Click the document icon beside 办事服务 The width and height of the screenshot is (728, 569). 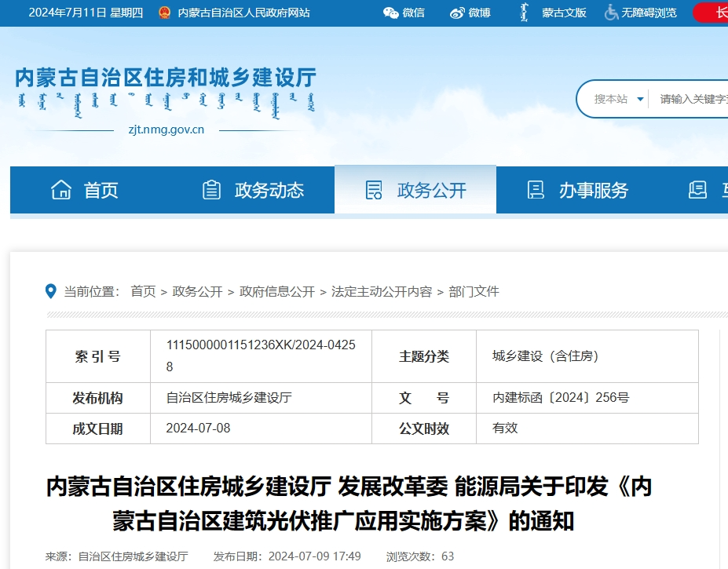click(536, 190)
